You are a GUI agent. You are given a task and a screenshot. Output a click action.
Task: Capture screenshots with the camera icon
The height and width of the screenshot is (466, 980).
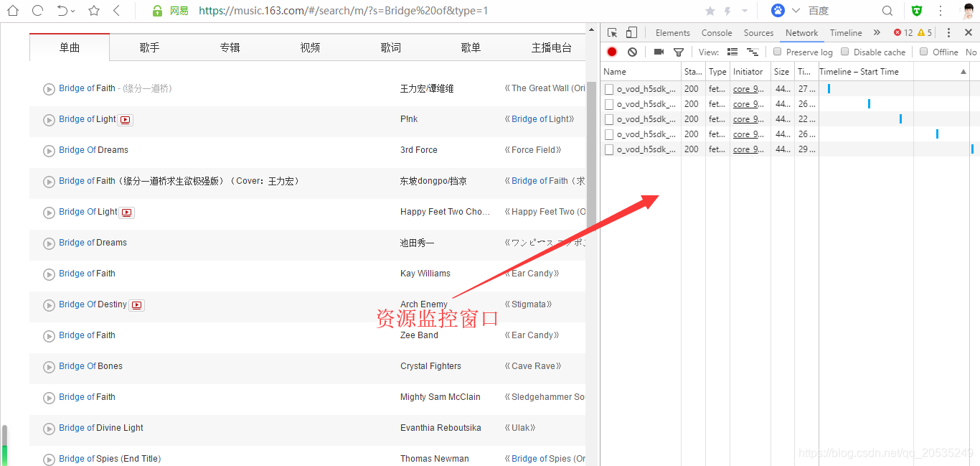coord(659,52)
